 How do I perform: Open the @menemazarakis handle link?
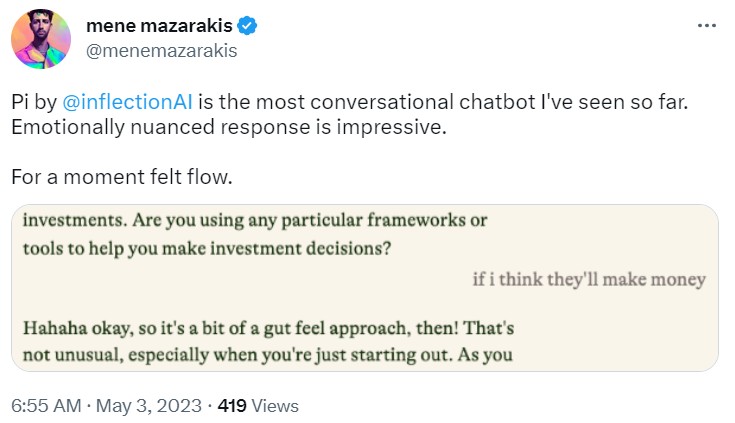162,52
